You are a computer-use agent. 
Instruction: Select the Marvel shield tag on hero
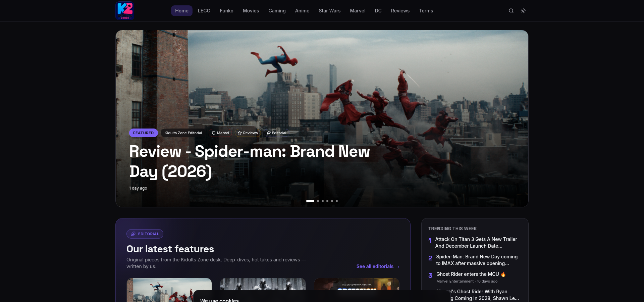(x=220, y=133)
